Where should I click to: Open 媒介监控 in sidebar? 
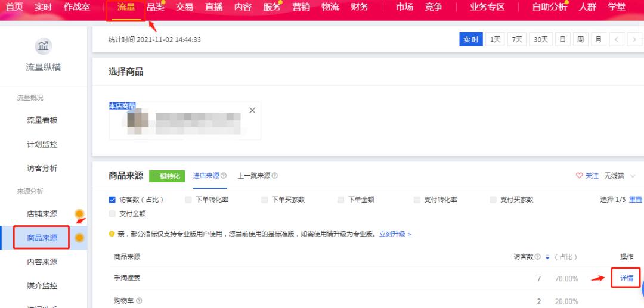[42, 285]
